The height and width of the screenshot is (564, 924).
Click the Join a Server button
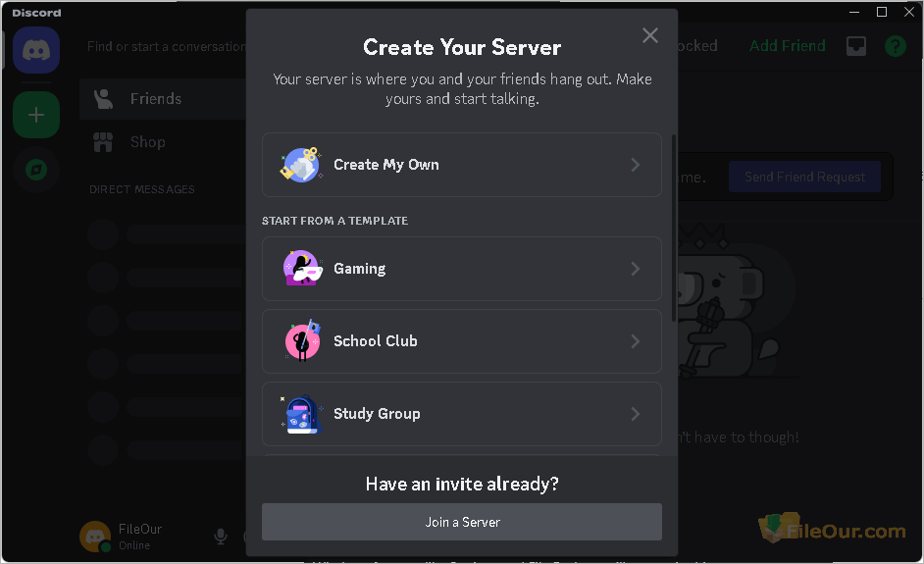tap(461, 522)
